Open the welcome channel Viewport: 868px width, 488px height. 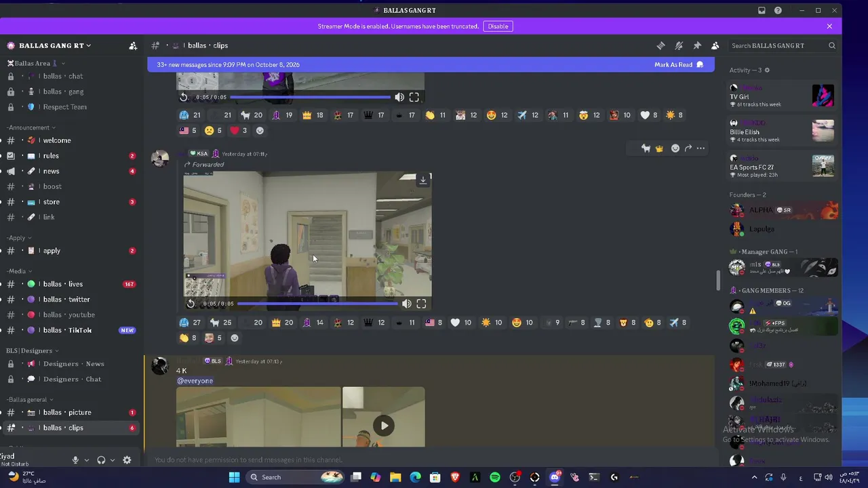point(71,140)
